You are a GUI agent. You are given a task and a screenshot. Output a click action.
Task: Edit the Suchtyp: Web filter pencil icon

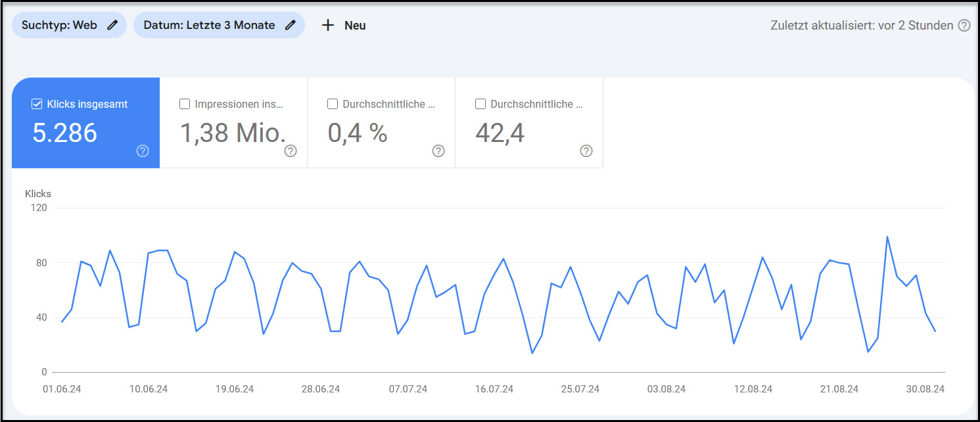point(112,25)
